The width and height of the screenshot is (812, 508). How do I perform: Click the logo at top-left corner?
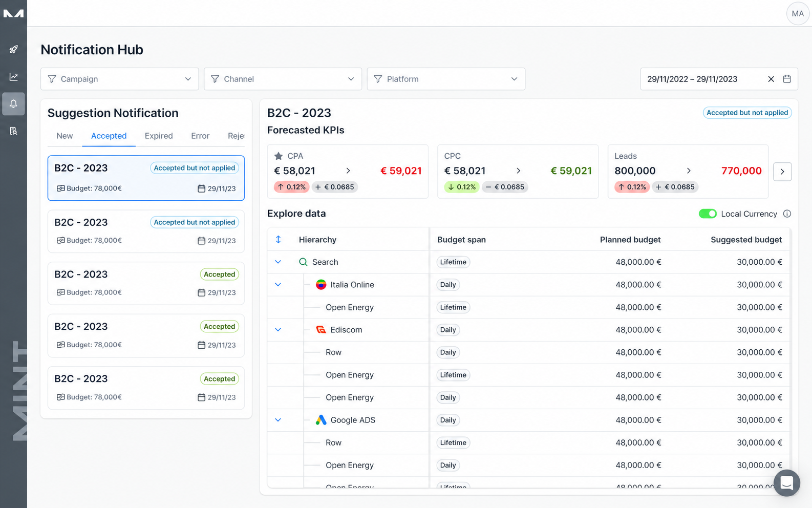pyautogui.click(x=13, y=13)
